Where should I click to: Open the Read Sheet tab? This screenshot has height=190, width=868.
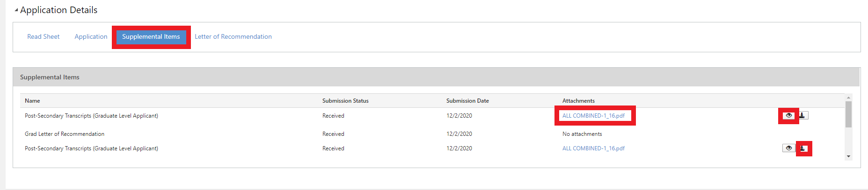[x=43, y=37]
